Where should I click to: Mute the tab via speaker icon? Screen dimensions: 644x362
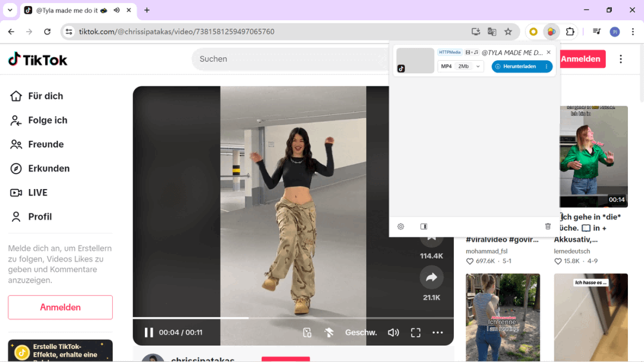pyautogui.click(x=117, y=10)
